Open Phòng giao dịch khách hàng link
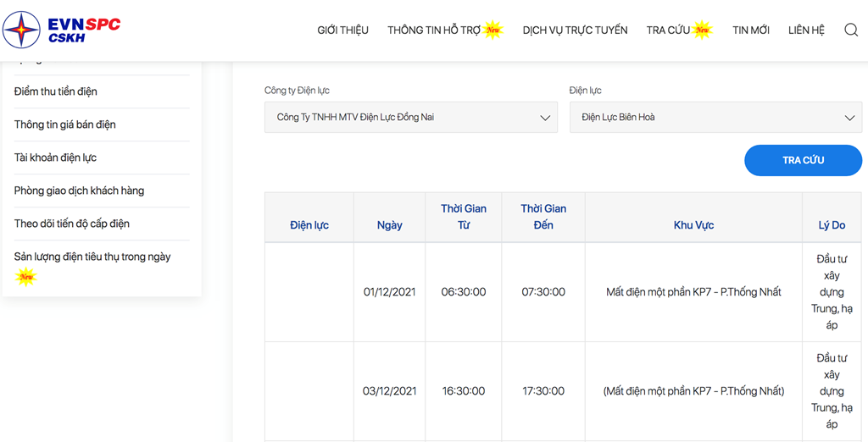This screenshot has height=442, width=868. pos(79,191)
